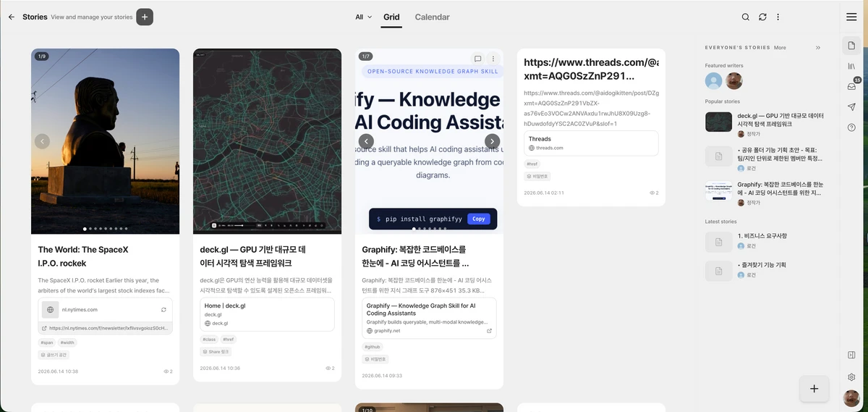Image resolution: width=868 pixels, height=412 pixels.
Task: Open the Threads threads.com link preview
Action: 591,143
